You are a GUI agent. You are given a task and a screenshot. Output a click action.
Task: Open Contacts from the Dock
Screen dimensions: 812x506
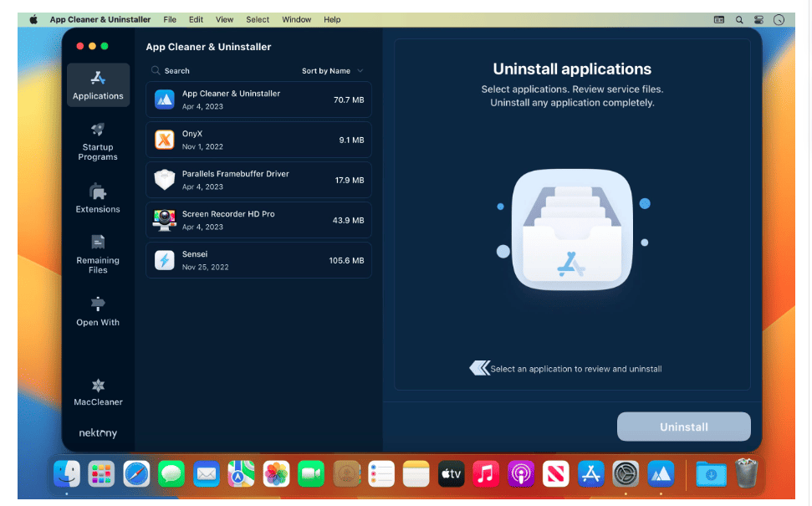pos(346,473)
